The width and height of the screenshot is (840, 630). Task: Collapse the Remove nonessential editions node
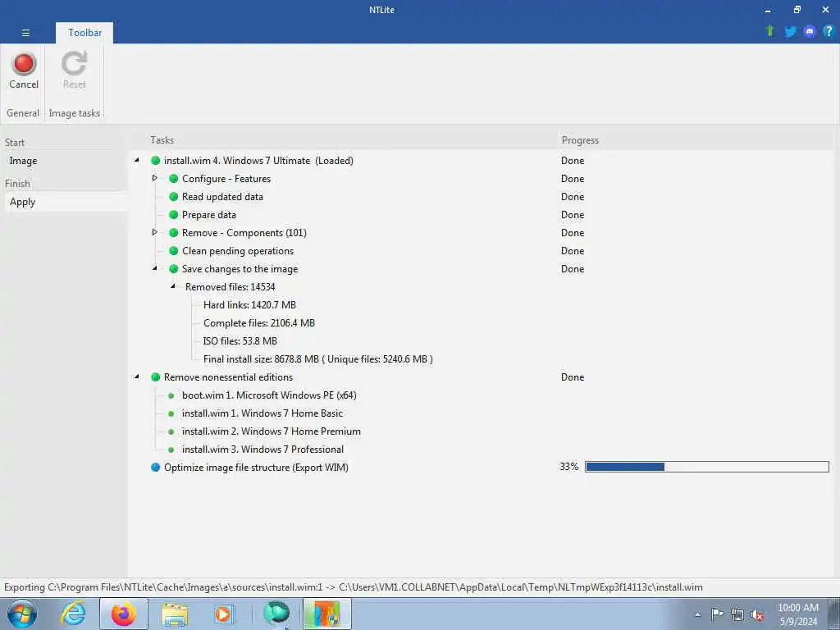pos(137,376)
